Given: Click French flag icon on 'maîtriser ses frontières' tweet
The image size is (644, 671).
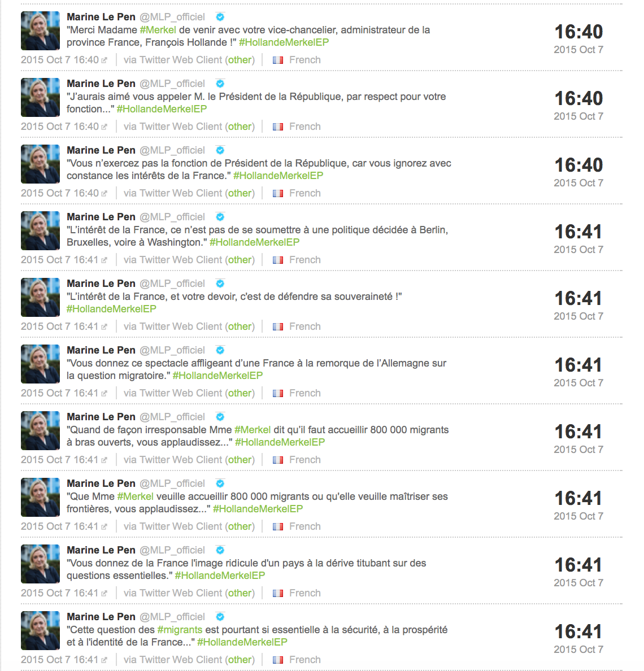Looking at the screenshot, I should tap(278, 526).
